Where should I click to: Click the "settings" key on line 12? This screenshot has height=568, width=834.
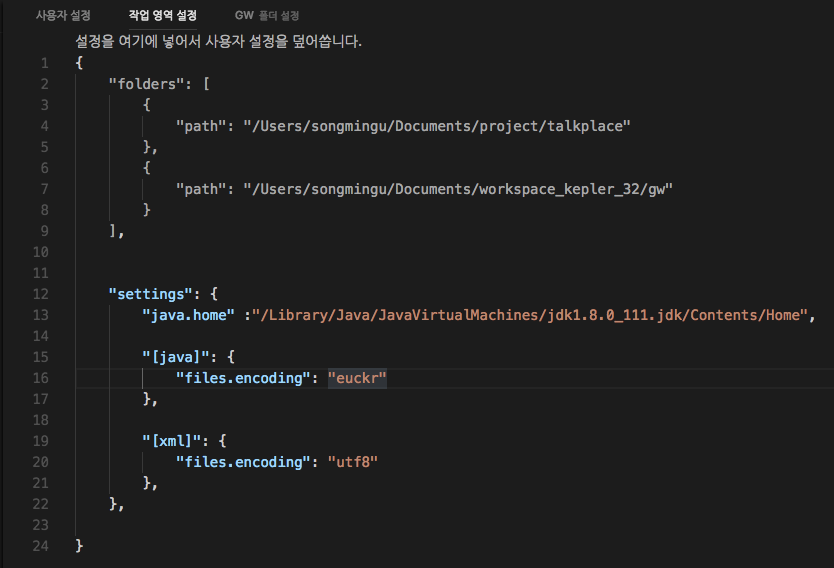tap(150, 294)
